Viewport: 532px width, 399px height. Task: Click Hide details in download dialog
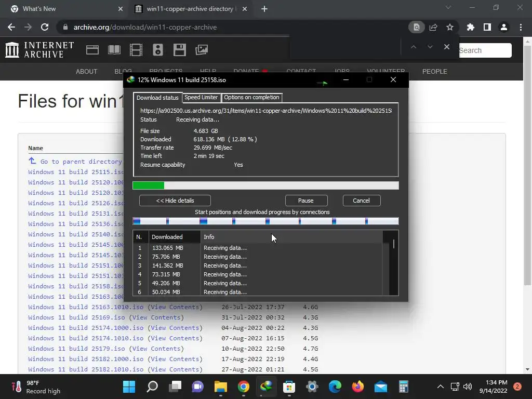tap(175, 201)
